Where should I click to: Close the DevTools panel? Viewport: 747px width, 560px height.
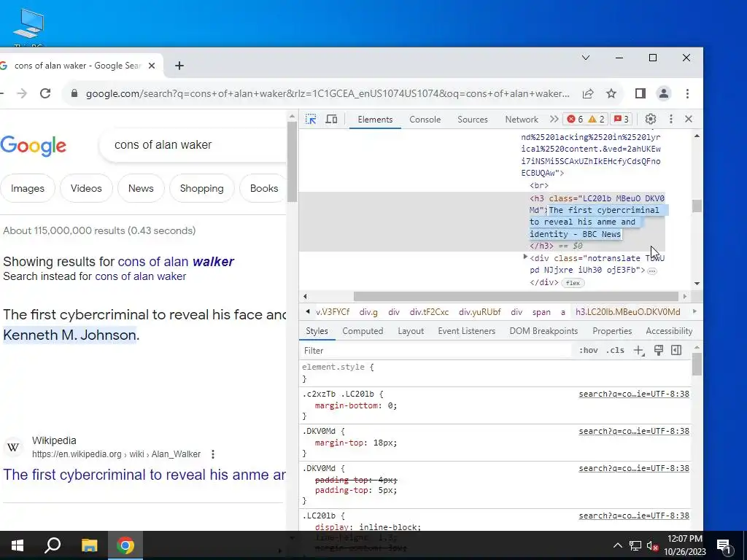point(689,119)
